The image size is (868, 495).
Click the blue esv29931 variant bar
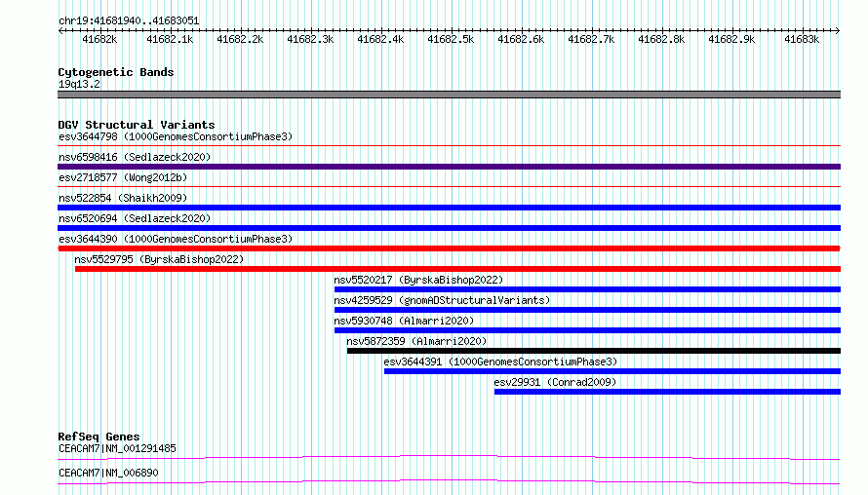(x=668, y=392)
